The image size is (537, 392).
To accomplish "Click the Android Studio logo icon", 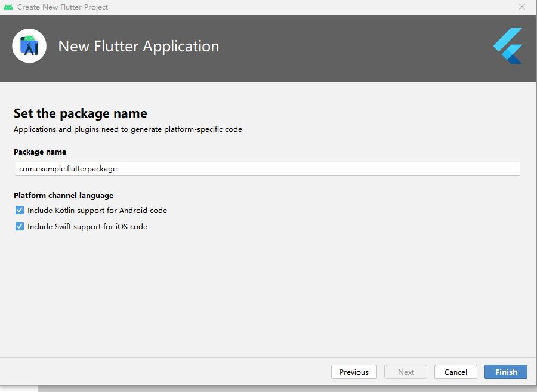I will (29, 46).
